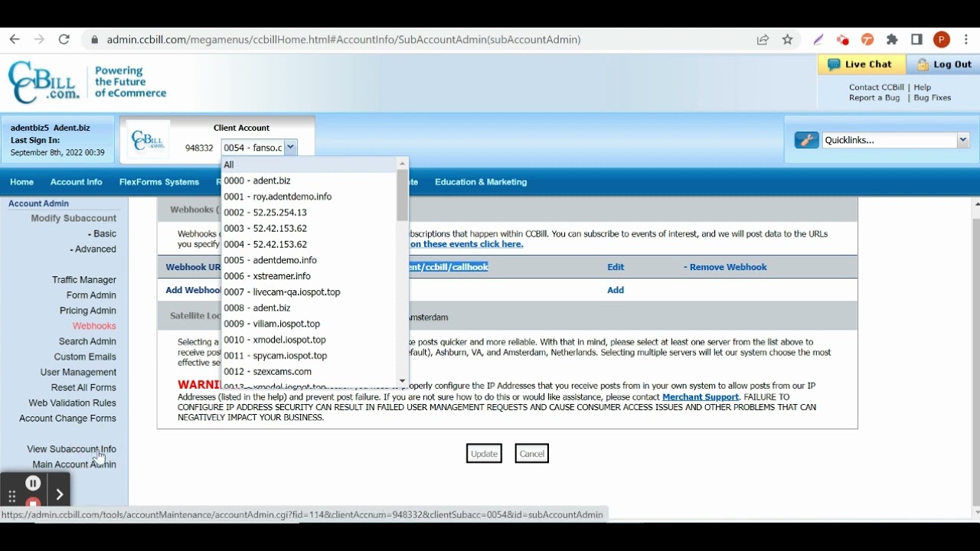The width and height of the screenshot is (980, 551).
Task: Select 0009 - viliam.iospot.top subaccount
Action: [309, 324]
